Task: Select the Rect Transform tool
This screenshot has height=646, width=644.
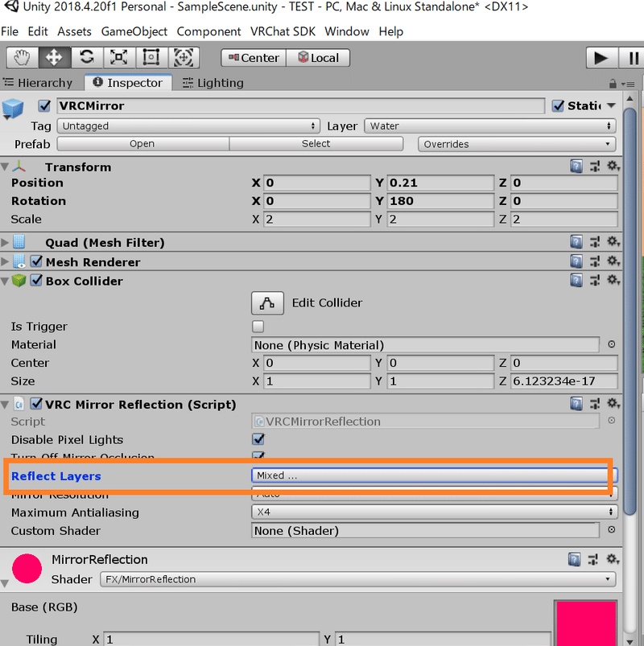Action: (x=151, y=58)
